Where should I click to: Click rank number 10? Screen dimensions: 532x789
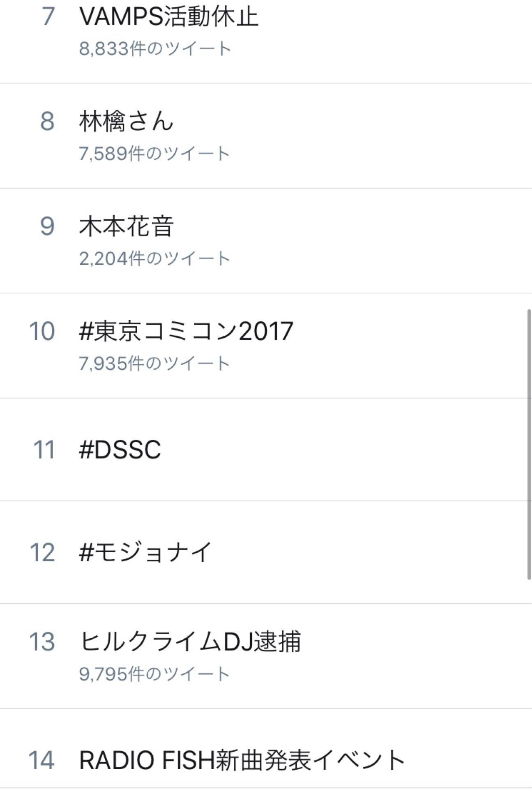coord(42,331)
